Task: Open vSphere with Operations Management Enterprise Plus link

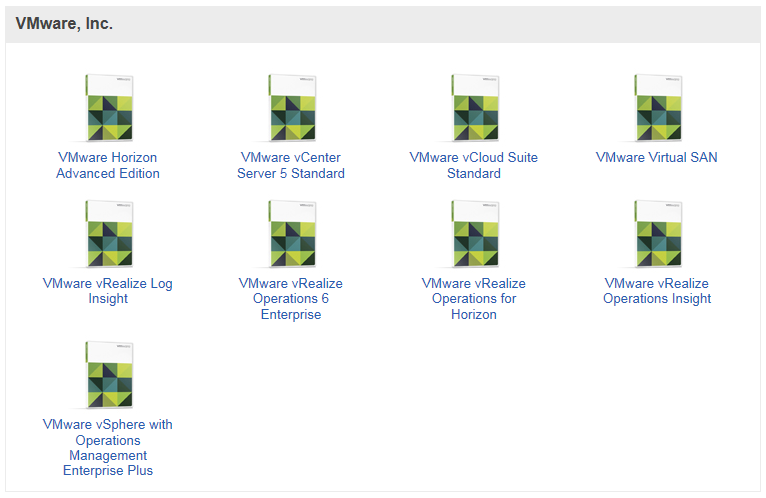Action: click(x=108, y=447)
